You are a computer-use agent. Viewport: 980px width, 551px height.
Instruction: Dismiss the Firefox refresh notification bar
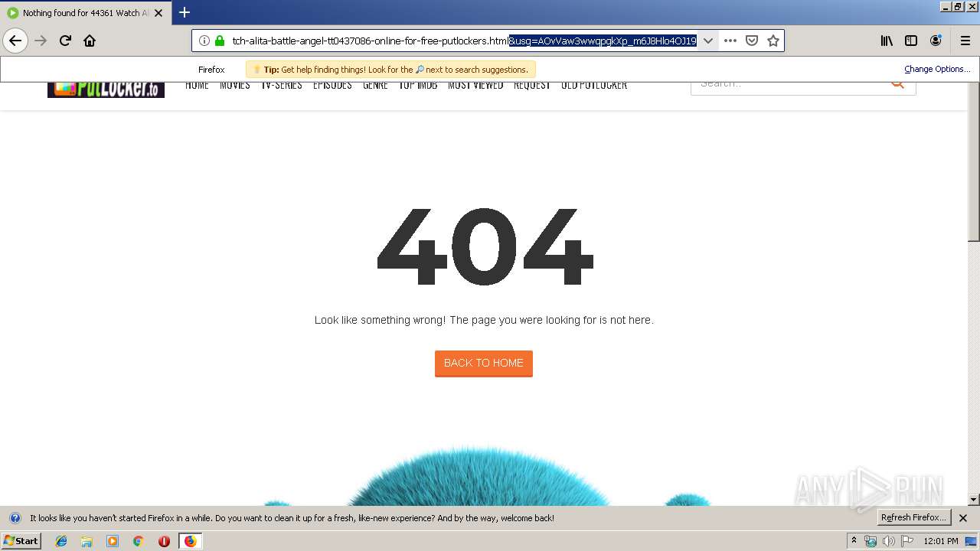[963, 518]
